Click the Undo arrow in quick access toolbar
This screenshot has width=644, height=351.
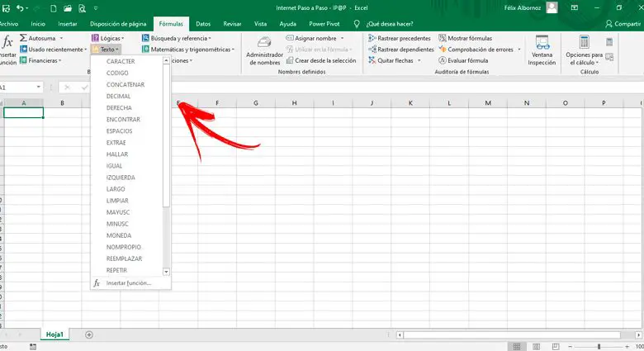(20, 7)
